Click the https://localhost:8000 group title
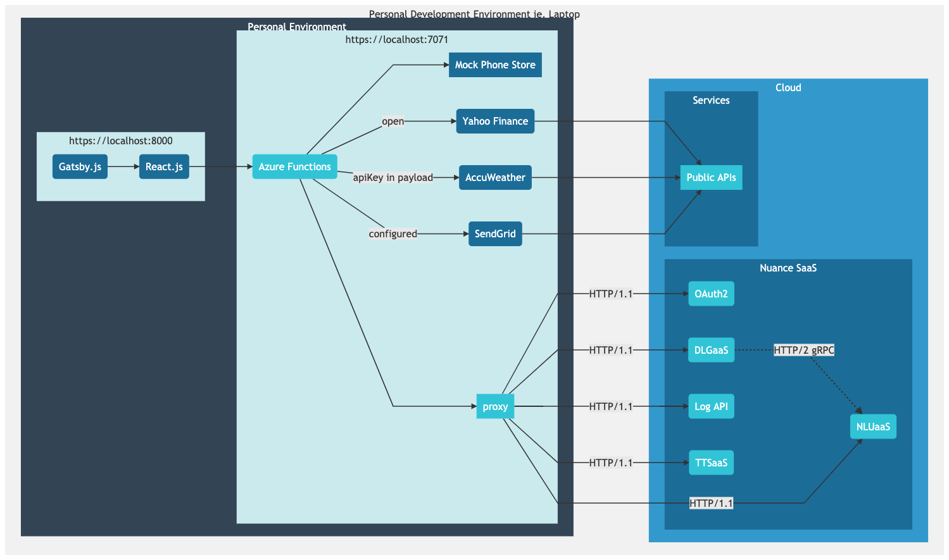The height and width of the screenshot is (560, 949). (x=120, y=141)
